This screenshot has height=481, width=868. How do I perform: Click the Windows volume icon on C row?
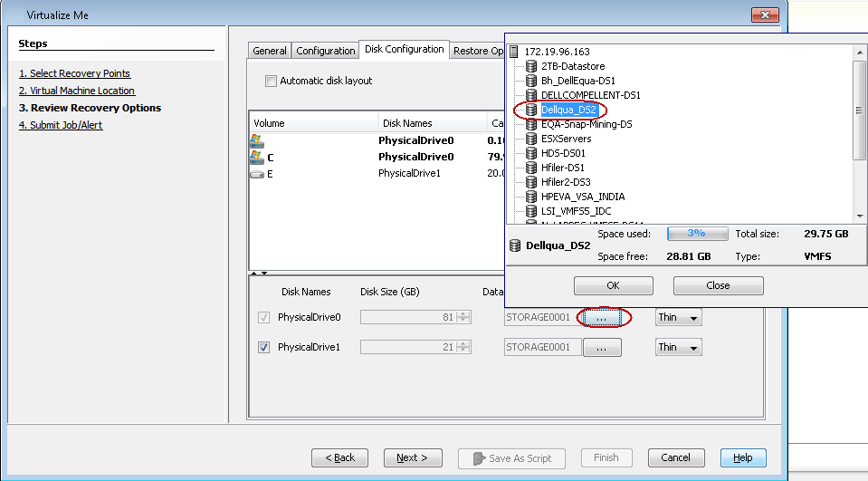pyautogui.click(x=257, y=158)
